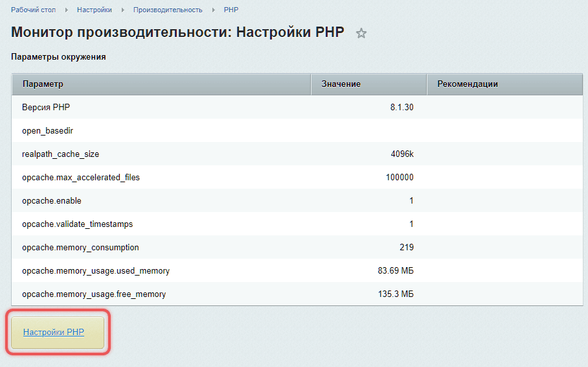Screen dimensions: 588x367
Task: Click the arrow after Рабочий стол breadcrumb
Action: coord(66,10)
